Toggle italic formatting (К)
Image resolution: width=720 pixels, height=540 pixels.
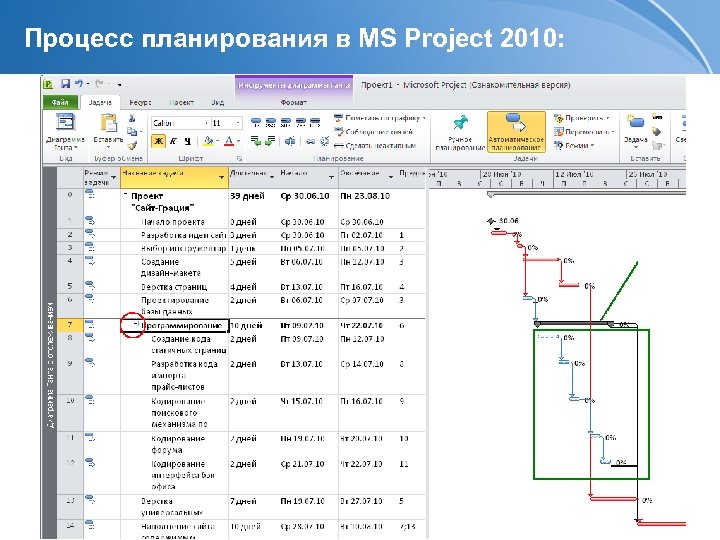tap(173, 141)
